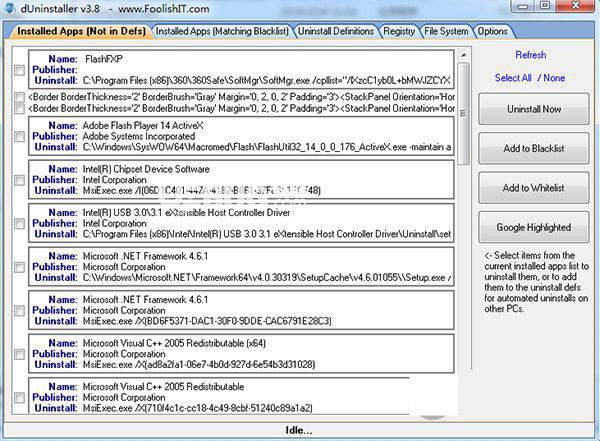Tick Visual C++ 2005 Redistributable (x64) checkbox
Viewport: 600px width, 441px height.
[19, 354]
